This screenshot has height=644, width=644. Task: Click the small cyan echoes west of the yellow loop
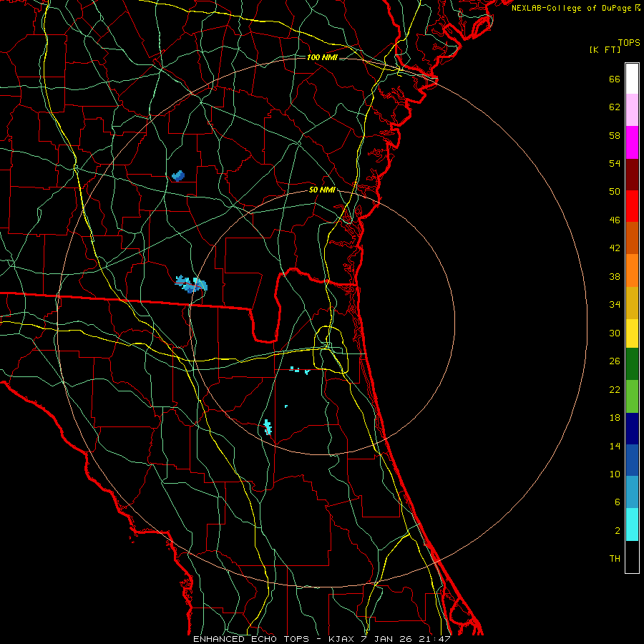pyautogui.click(x=299, y=371)
